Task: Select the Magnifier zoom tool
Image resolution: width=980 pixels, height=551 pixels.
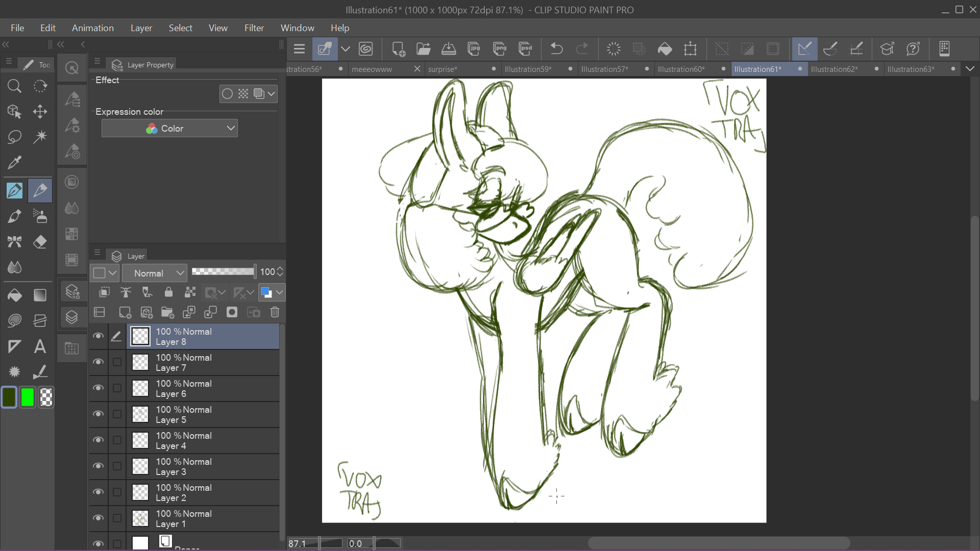Action: point(14,86)
